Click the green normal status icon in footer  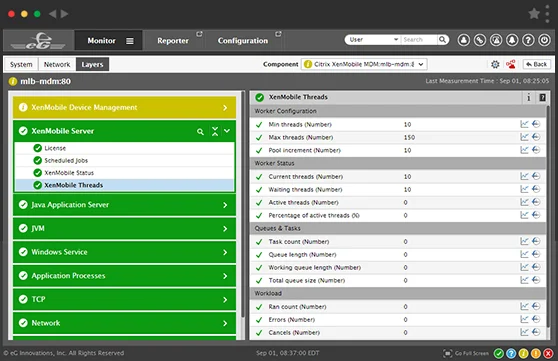499,353
